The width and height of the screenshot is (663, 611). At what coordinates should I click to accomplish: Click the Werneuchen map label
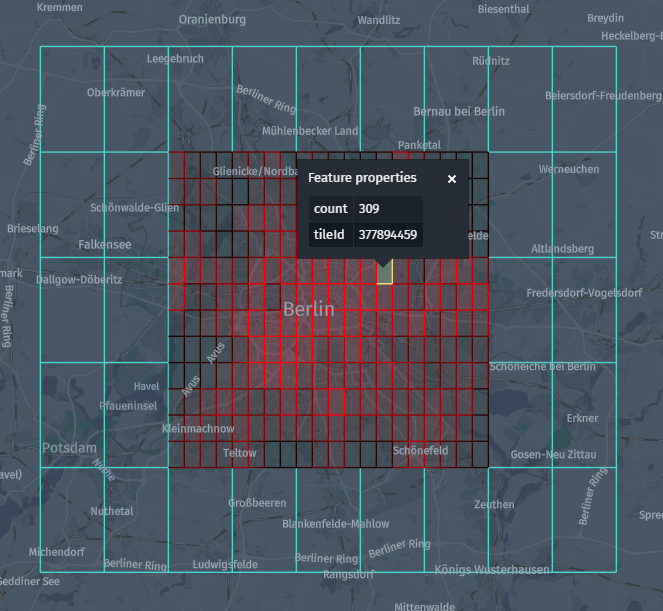[x=569, y=169]
